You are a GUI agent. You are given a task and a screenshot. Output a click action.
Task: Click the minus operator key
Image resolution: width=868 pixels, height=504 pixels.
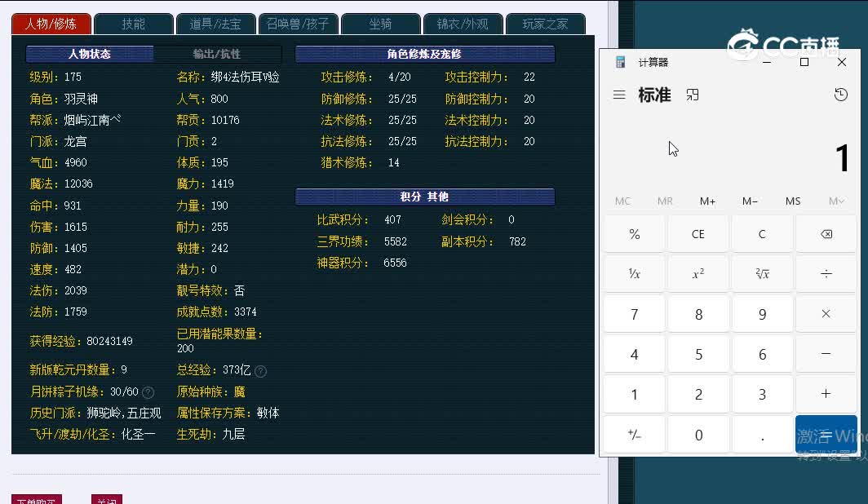click(826, 354)
